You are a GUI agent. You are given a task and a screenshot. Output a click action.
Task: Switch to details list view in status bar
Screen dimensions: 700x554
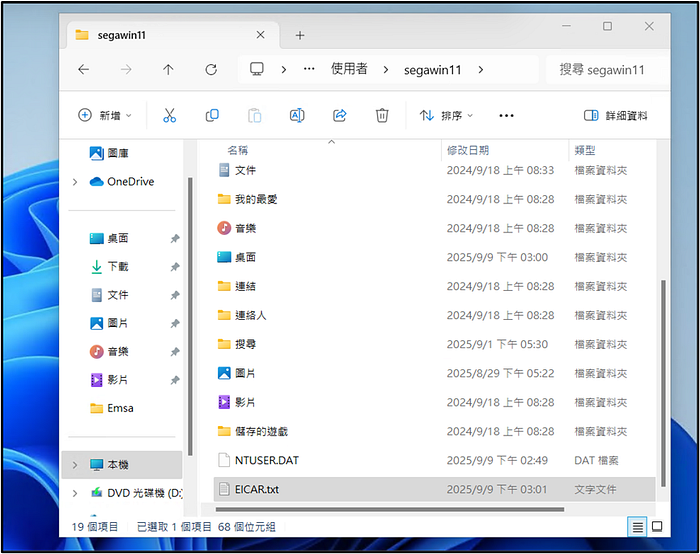point(638,527)
